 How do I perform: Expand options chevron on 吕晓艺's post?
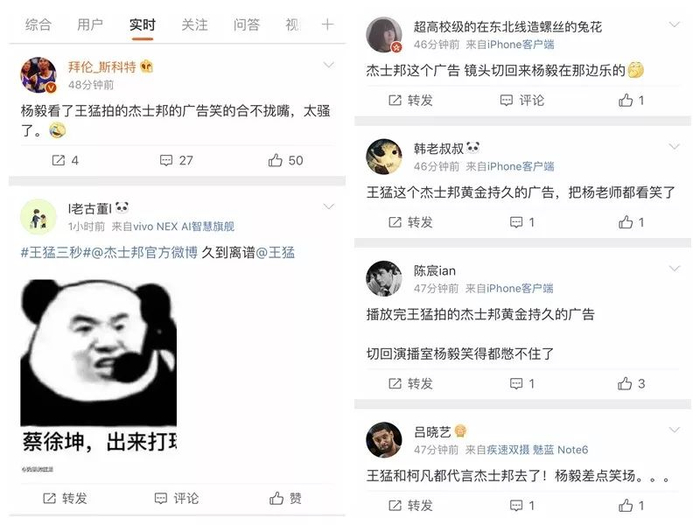(674, 430)
